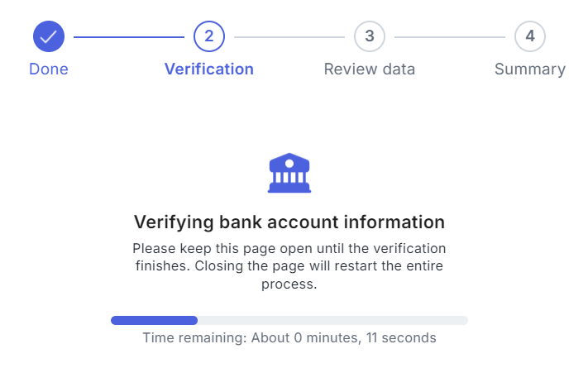Select the step 4 circle indicator
Image resolution: width=588 pixels, height=387 pixels.
530,36
